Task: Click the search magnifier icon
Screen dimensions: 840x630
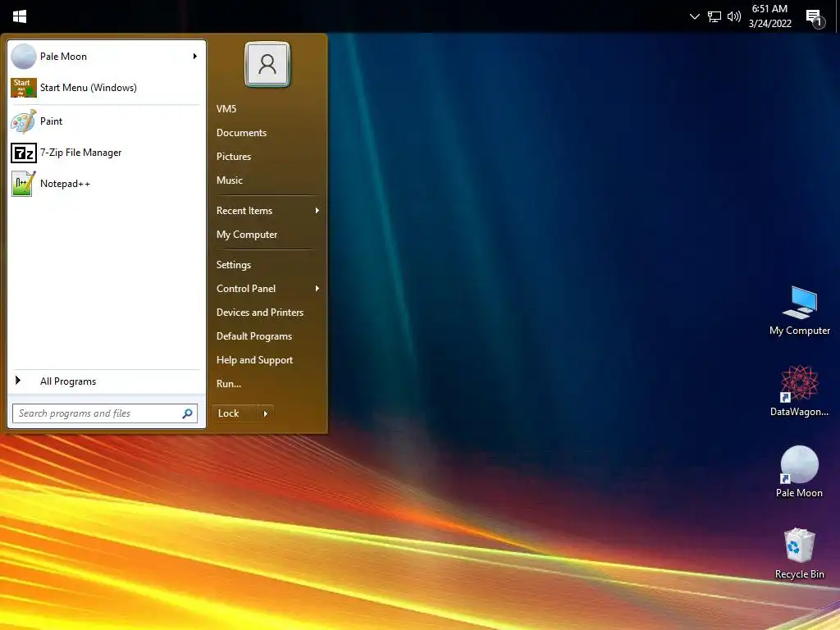Action: (188, 413)
